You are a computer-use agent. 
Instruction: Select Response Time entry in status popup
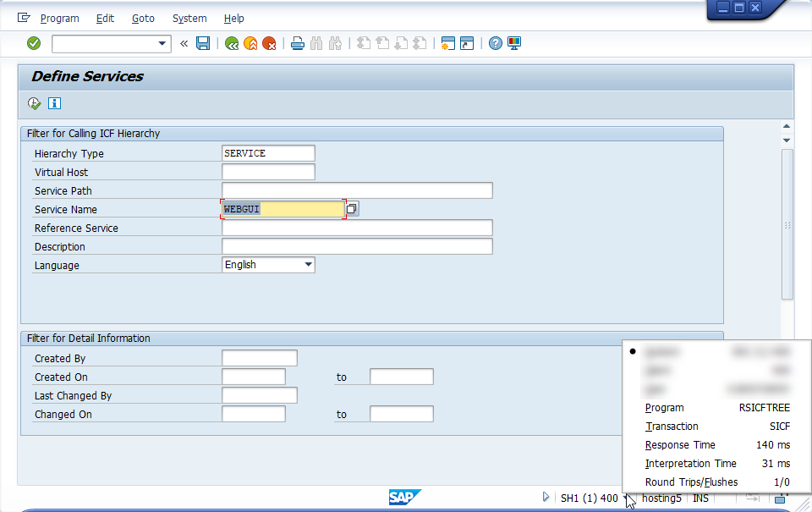(x=717, y=445)
